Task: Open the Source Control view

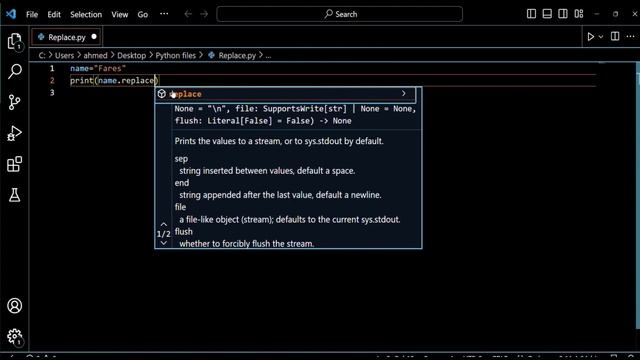Action: 14,102
